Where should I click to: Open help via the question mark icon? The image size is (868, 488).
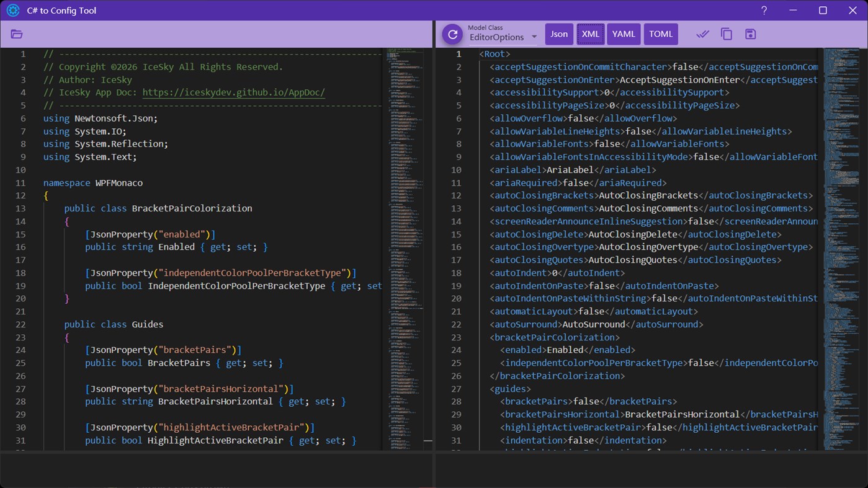(764, 11)
